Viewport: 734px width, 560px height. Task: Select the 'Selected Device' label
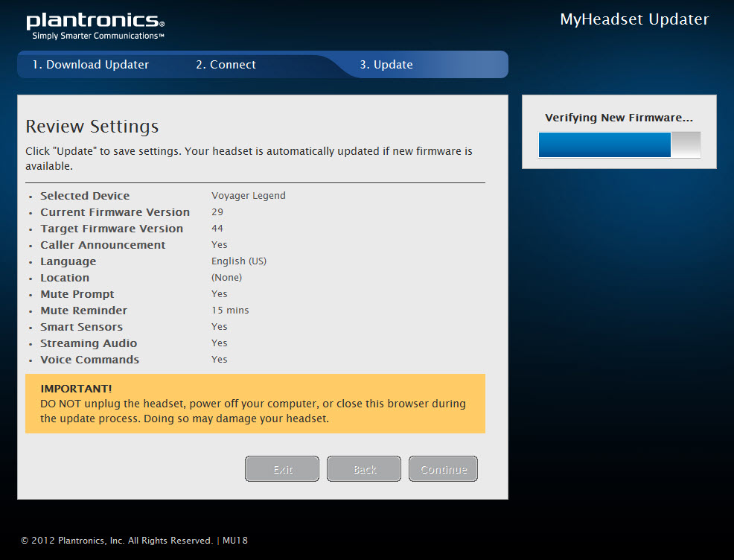tap(85, 196)
